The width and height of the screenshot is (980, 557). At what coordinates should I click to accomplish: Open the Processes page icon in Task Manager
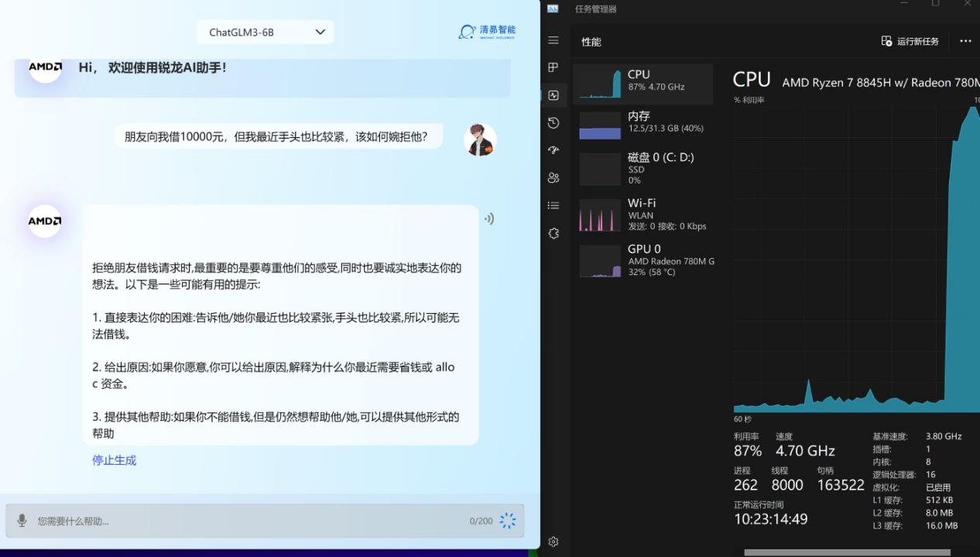(x=553, y=67)
